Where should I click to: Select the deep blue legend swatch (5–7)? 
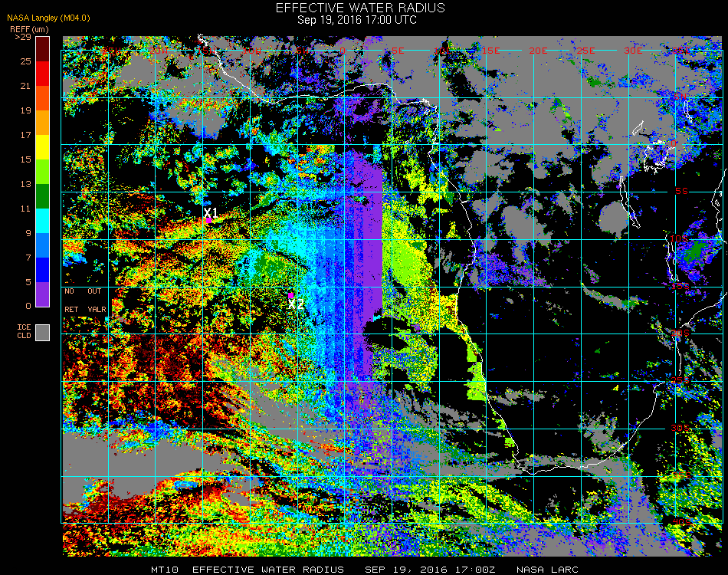(43, 270)
